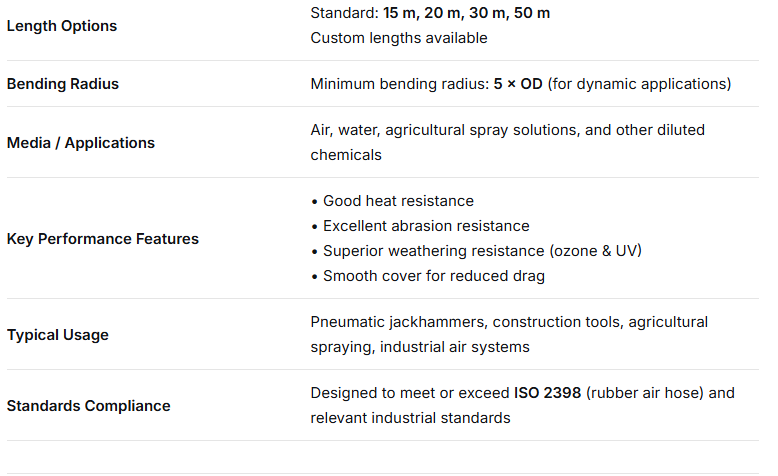
Task: Click the bold "5 × OD" value
Action: click(518, 84)
